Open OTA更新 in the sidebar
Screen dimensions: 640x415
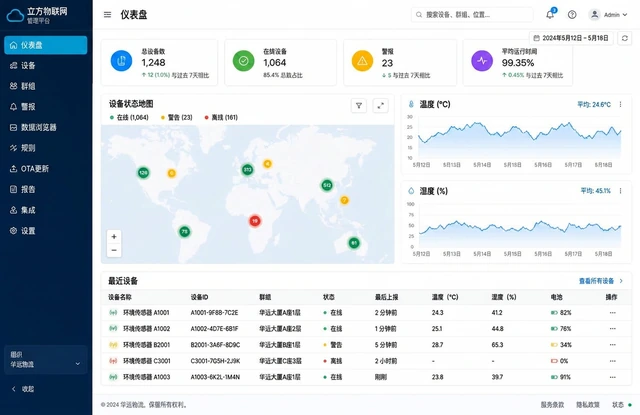coord(46,169)
